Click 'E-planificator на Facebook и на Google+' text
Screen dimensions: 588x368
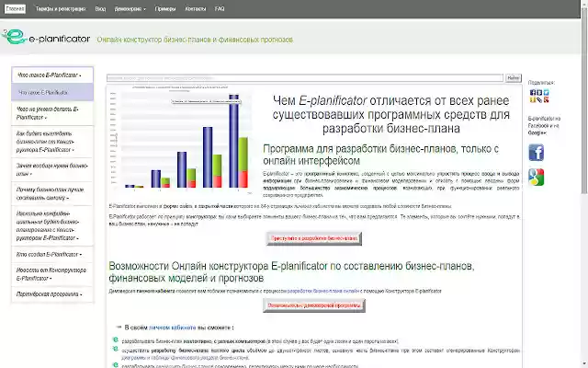(544, 126)
